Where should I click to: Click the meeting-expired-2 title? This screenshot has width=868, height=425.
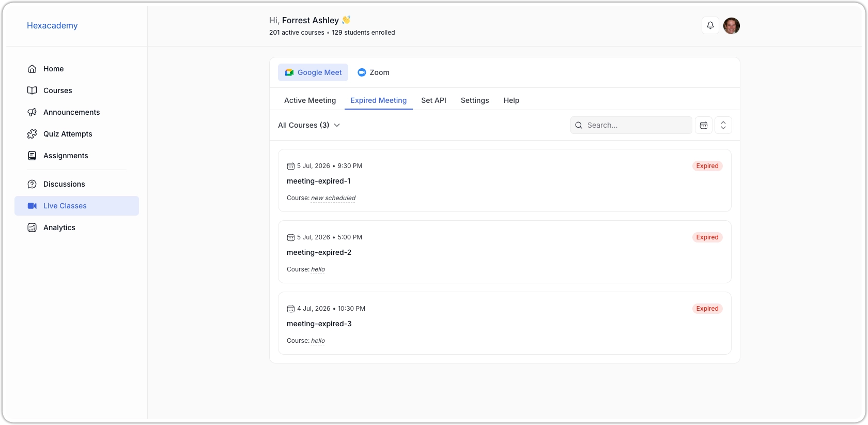(319, 252)
